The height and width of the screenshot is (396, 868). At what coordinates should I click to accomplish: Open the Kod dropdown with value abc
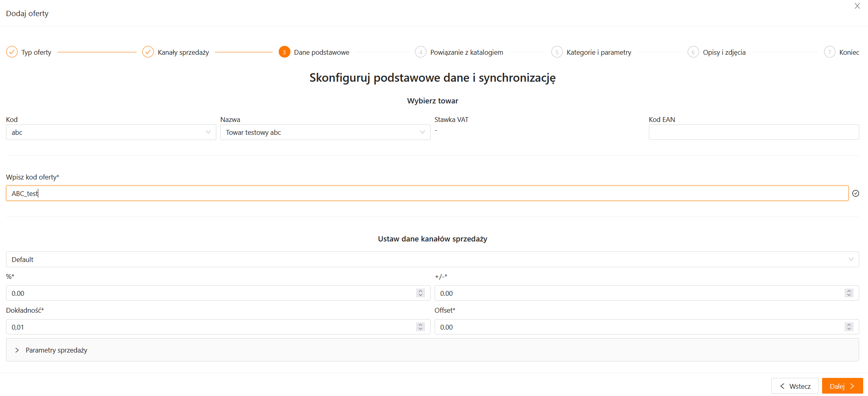click(111, 132)
